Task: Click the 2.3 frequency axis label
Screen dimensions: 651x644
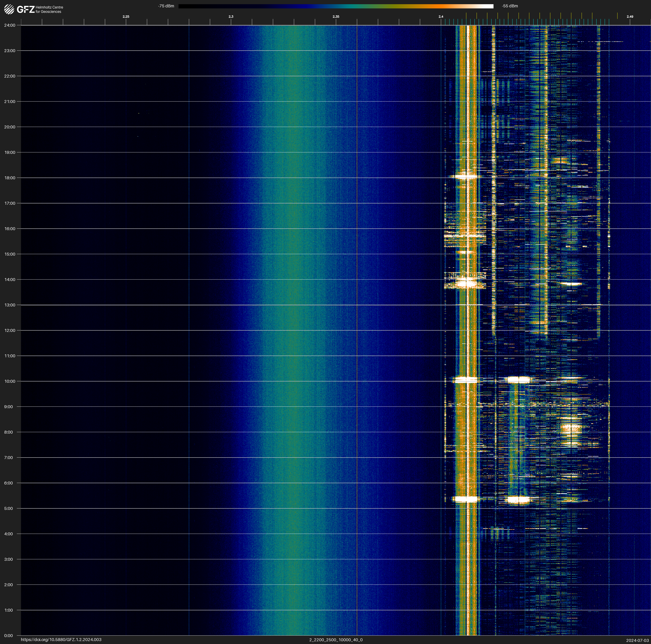Action: (231, 17)
